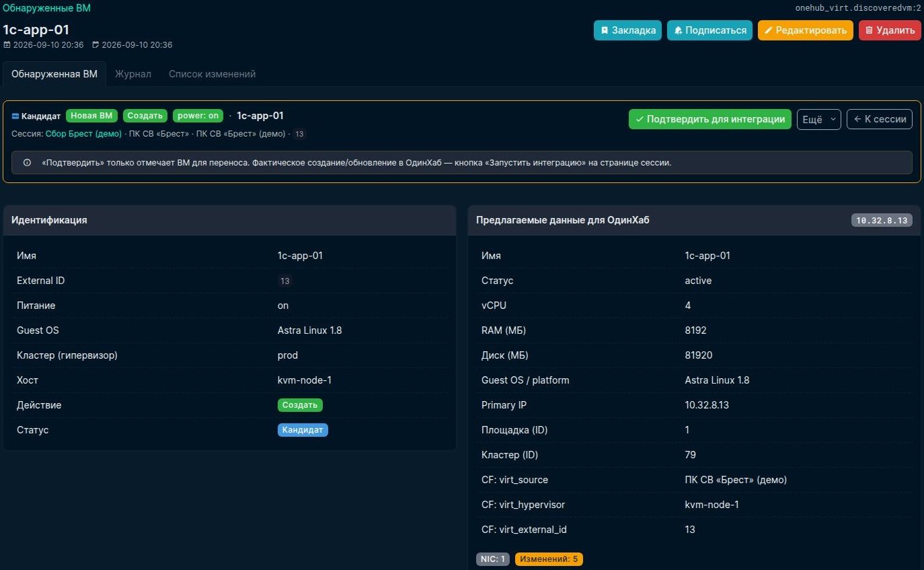Screen dimensions: 924x570
Task: Expand the Ещё dropdown
Action: point(819,119)
